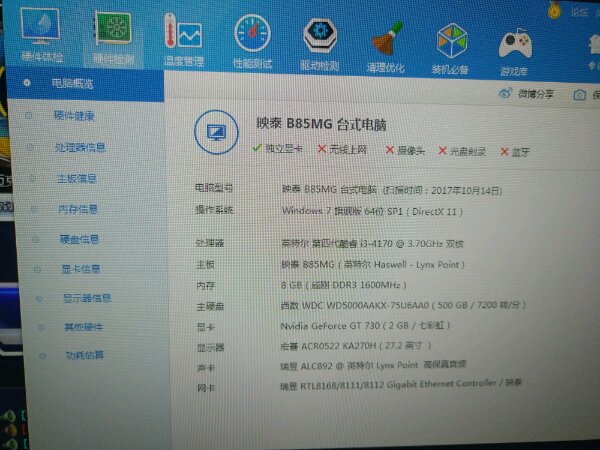Select 内存信息 in sidebar
Image resolution: width=600 pixels, height=450 pixels.
78,209
